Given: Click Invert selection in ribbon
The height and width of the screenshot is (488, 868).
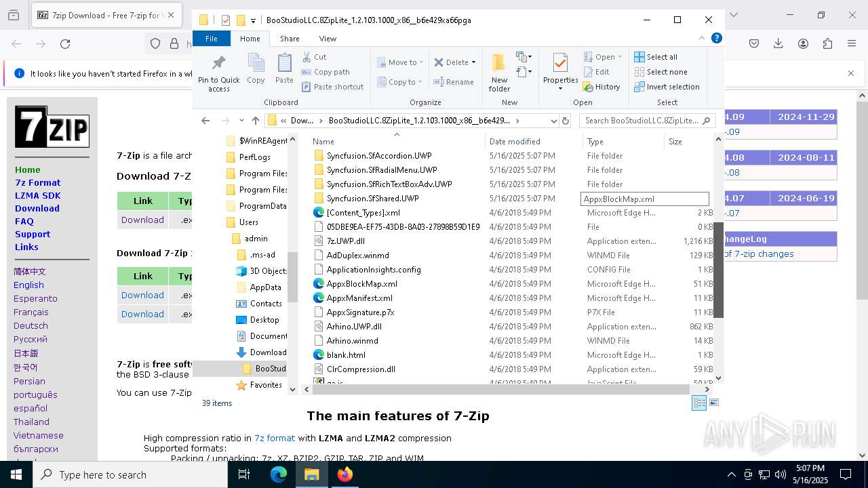Looking at the screenshot, I should pos(667,87).
